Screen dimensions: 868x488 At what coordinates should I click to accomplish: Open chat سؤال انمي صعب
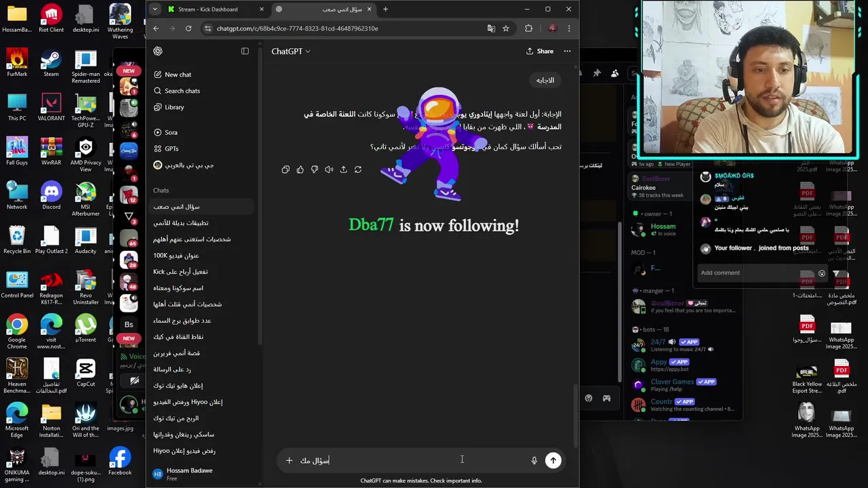[203, 207]
